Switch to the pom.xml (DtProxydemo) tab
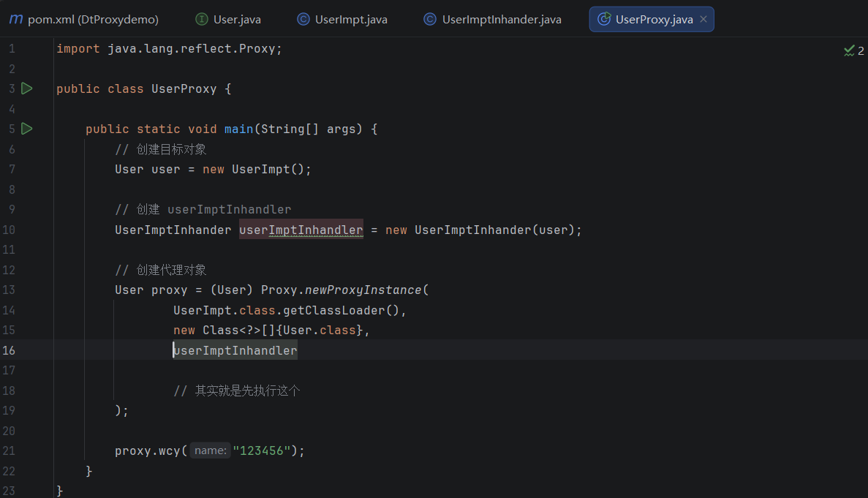 point(84,19)
